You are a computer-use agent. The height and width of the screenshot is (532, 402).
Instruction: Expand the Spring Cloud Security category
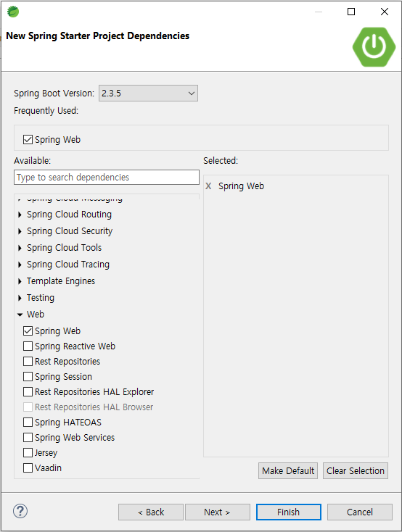tap(20, 231)
